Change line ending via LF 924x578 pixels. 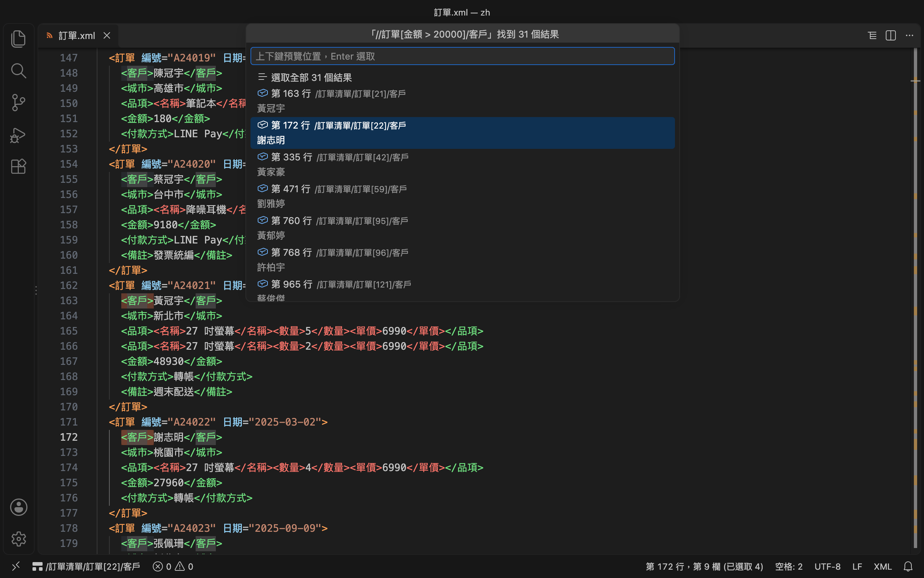tap(857, 566)
